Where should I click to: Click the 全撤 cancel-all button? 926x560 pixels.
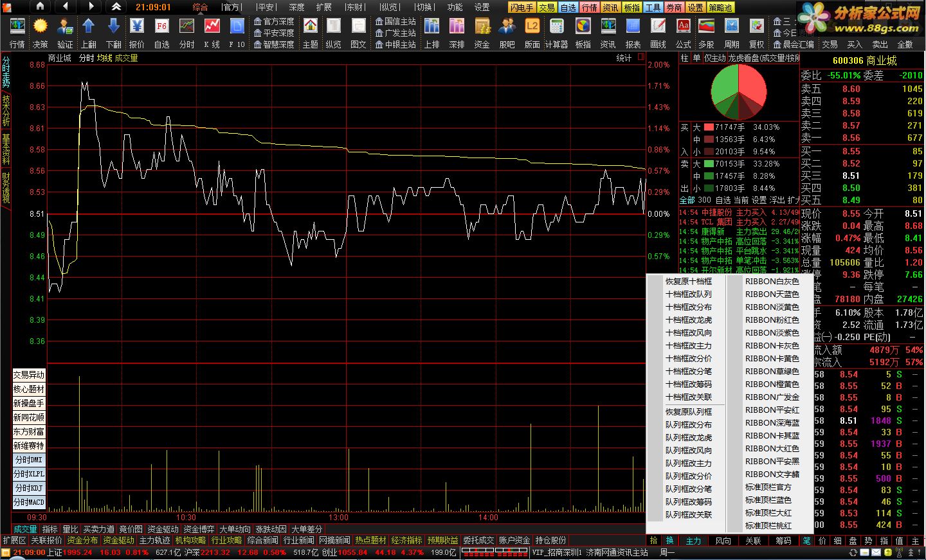click(x=905, y=44)
